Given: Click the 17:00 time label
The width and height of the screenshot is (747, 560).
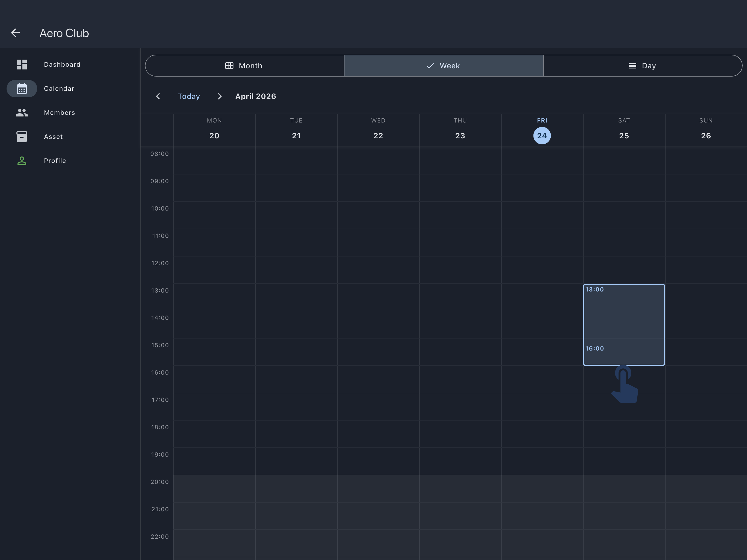Looking at the screenshot, I should click(x=160, y=400).
